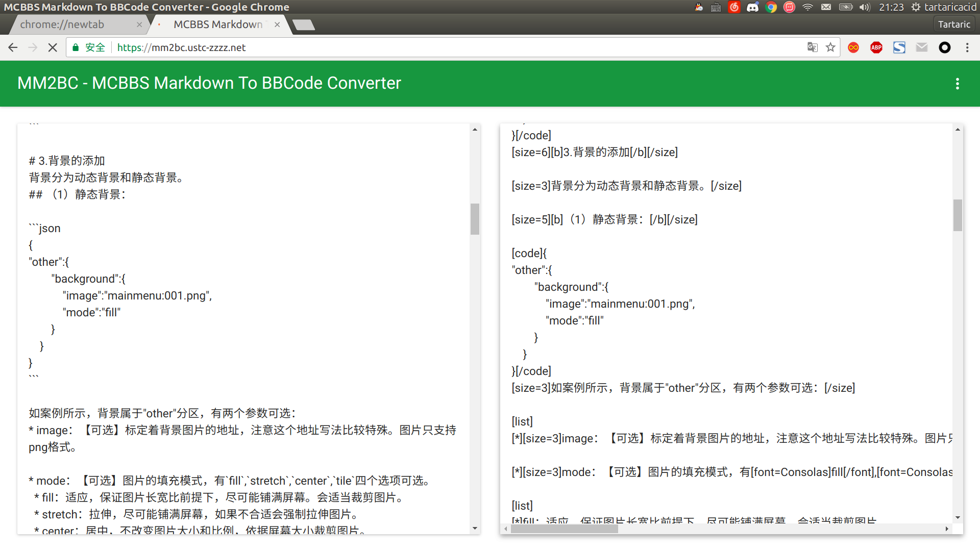Click the clock showing 21:23
The width and height of the screenshot is (980, 551).
[891, 7]
